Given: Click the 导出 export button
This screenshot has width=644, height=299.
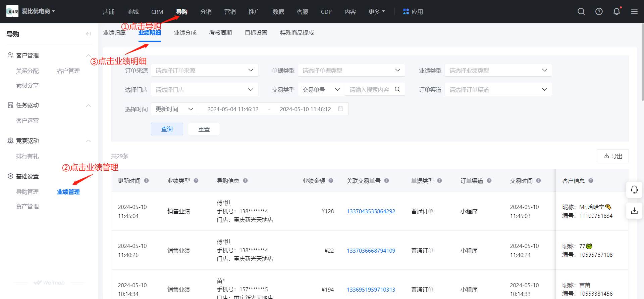Looking at the screenshot, I should (613, 156).
